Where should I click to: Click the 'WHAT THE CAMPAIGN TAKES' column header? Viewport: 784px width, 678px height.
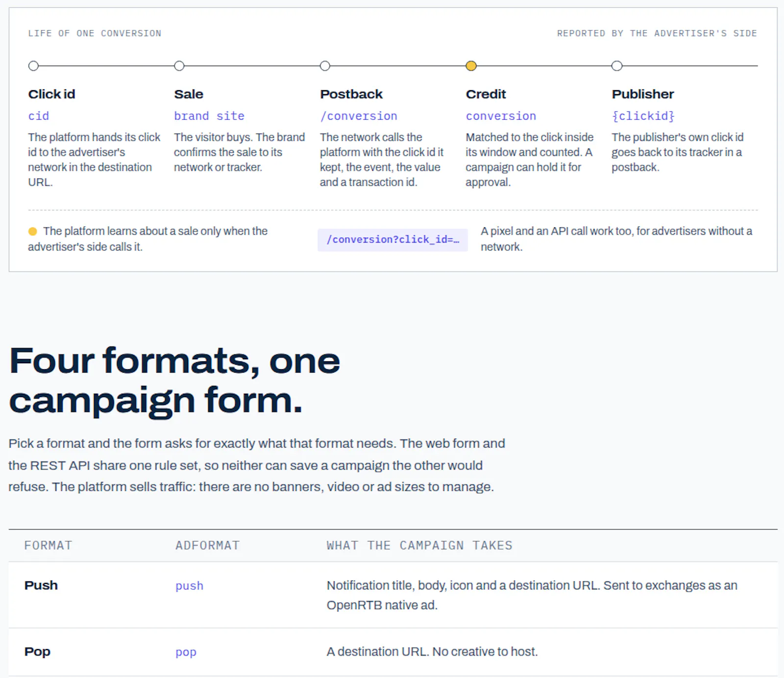point(419,546)
